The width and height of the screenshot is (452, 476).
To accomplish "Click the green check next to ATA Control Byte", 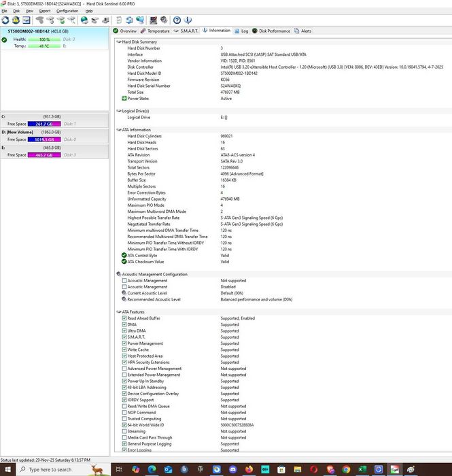I will [x=124, y=255].
